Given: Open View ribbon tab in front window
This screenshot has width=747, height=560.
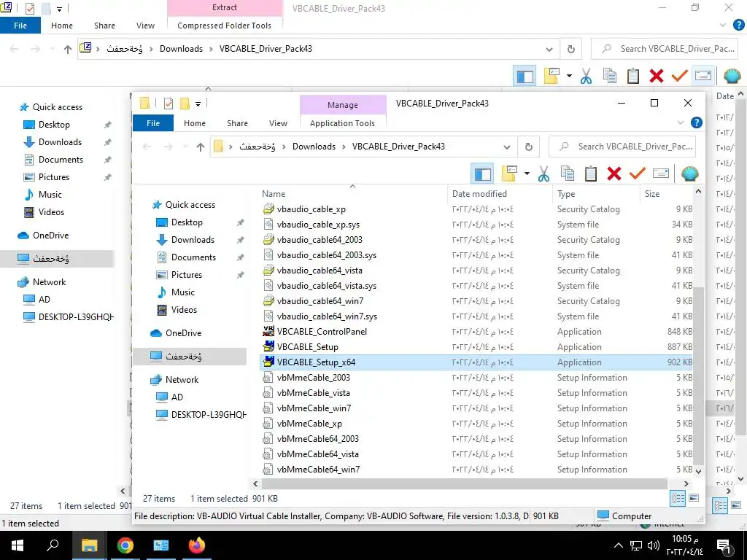Looking at the screenshot, I should 278,123.
